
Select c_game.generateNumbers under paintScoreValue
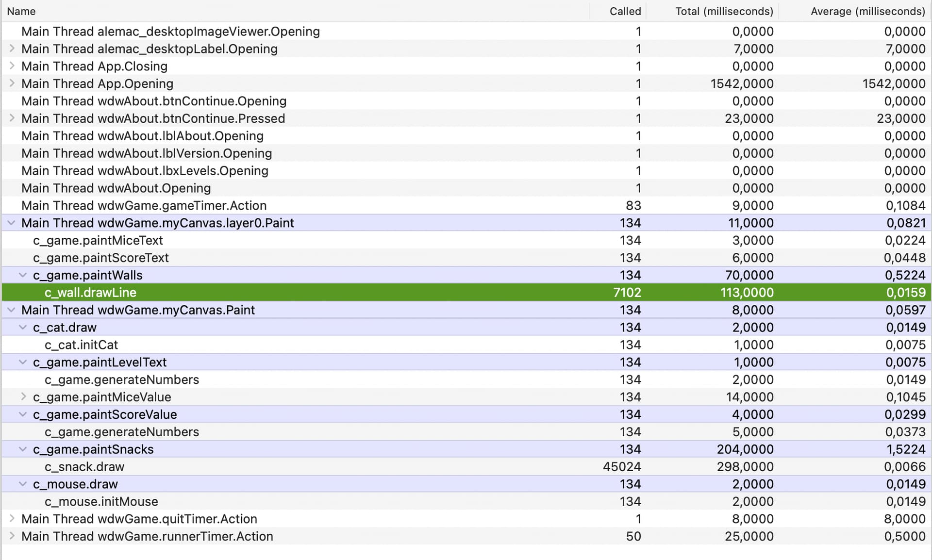[x=466, y=432]
